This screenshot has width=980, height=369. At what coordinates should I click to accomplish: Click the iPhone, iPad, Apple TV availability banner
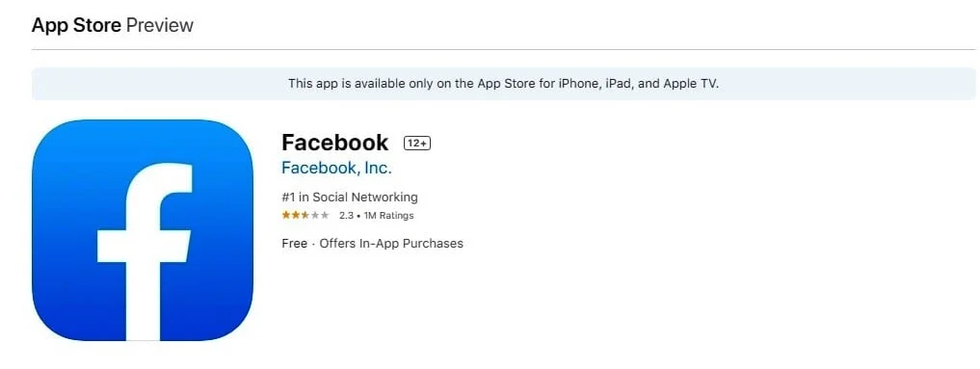(x=503, y=84)
